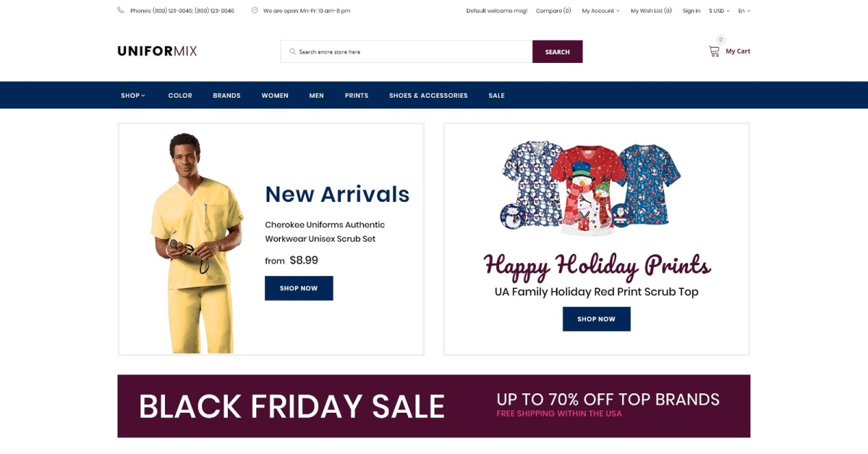Click the SEARCH button
The width and height of the screenshot is (868, 454).
[557, 51]
